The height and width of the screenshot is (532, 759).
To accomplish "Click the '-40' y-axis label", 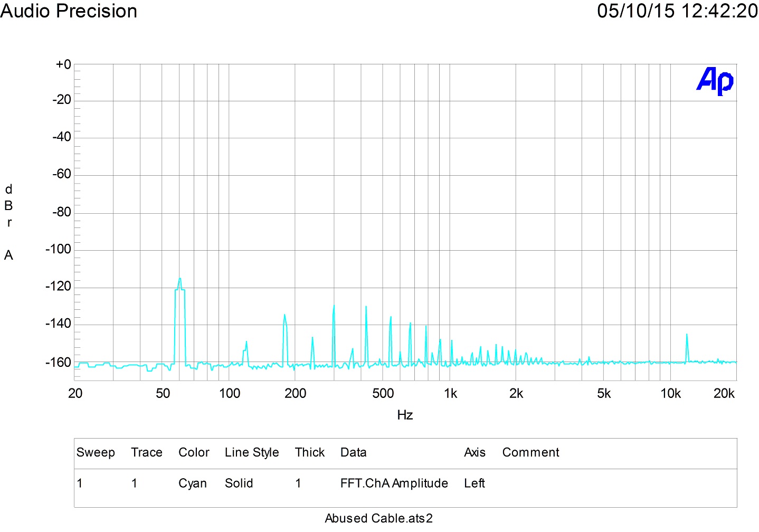I will coord(62,137).
